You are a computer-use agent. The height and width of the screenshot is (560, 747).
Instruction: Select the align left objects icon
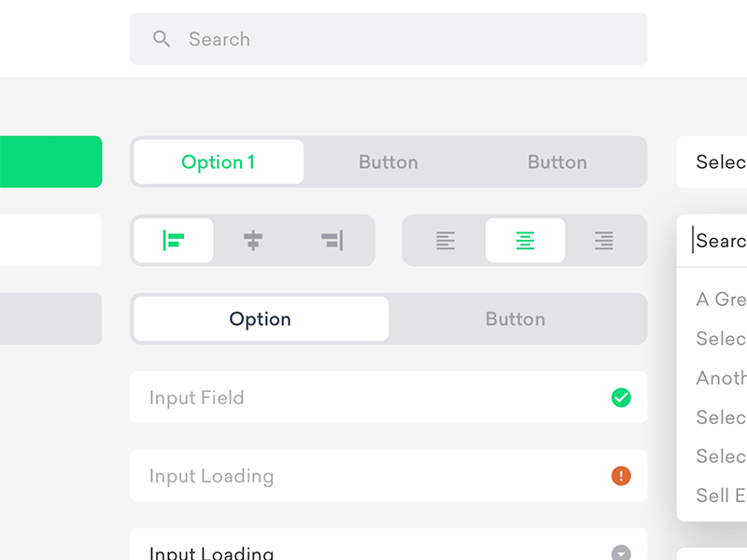pos(174,241)
